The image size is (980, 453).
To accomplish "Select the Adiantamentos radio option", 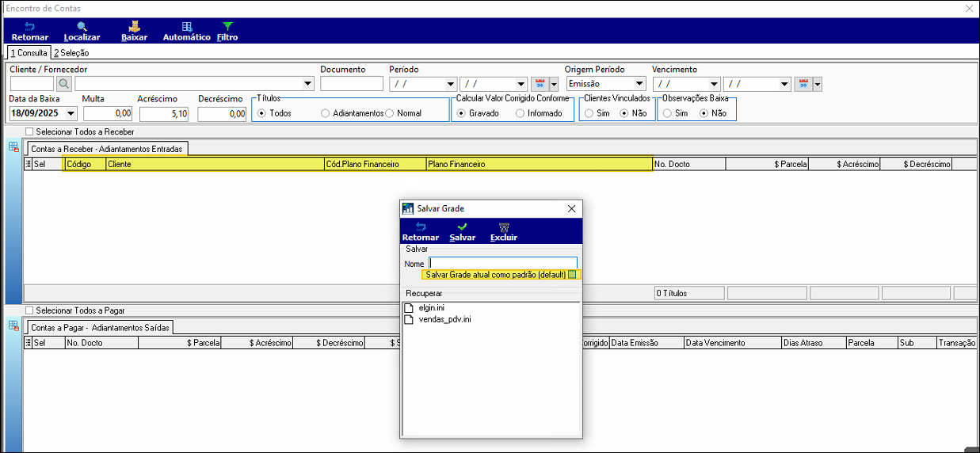I will (326, 113).
